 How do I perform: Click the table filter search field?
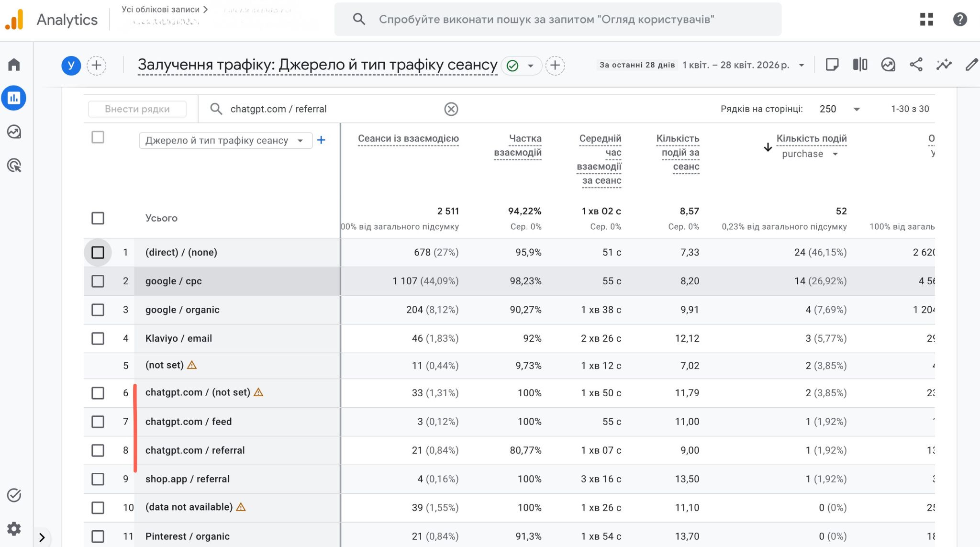(335, 109)
